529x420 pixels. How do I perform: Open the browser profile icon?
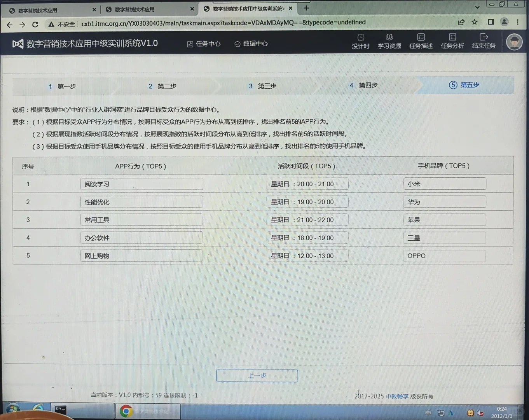pos(505,22)
